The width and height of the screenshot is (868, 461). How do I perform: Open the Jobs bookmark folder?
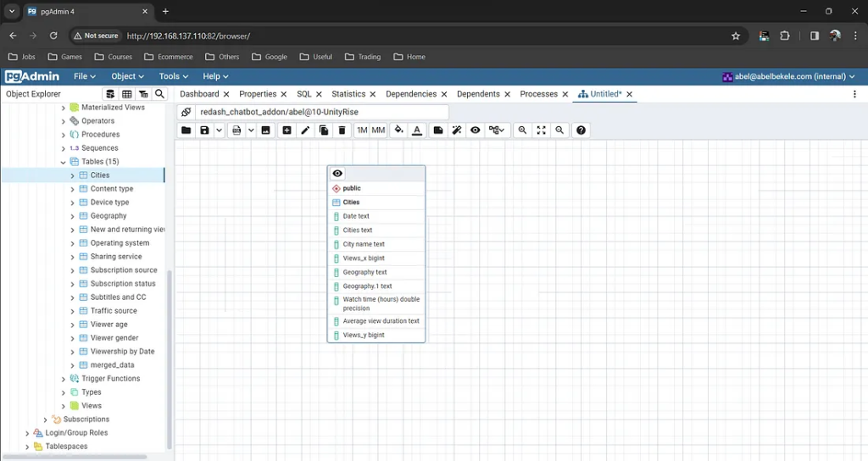[22, 57]
